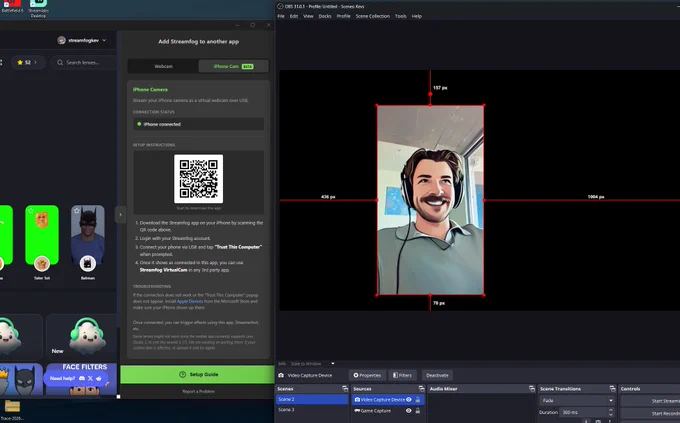This screenshot has width=680, height=423.
Task: Click the Tater Tot round avatar badge
Action: 42,263
